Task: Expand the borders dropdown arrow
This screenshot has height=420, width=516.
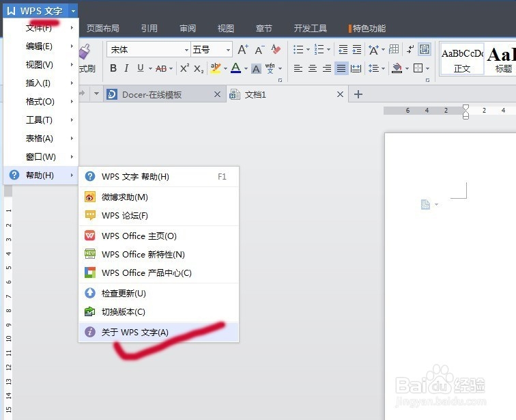Action: point(427,68)
